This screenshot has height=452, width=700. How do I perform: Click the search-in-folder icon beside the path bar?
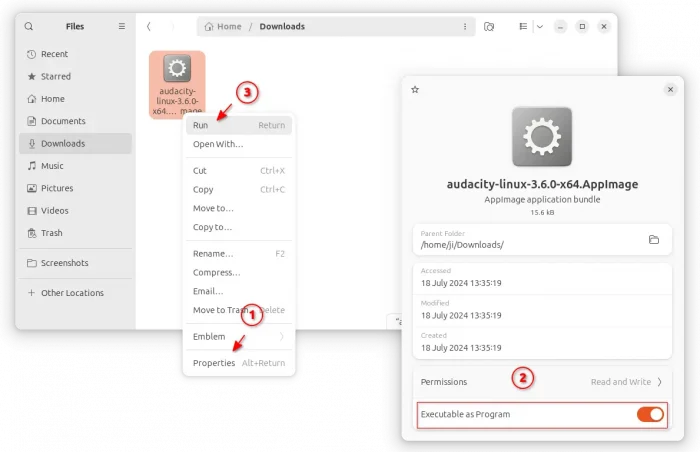489,27
